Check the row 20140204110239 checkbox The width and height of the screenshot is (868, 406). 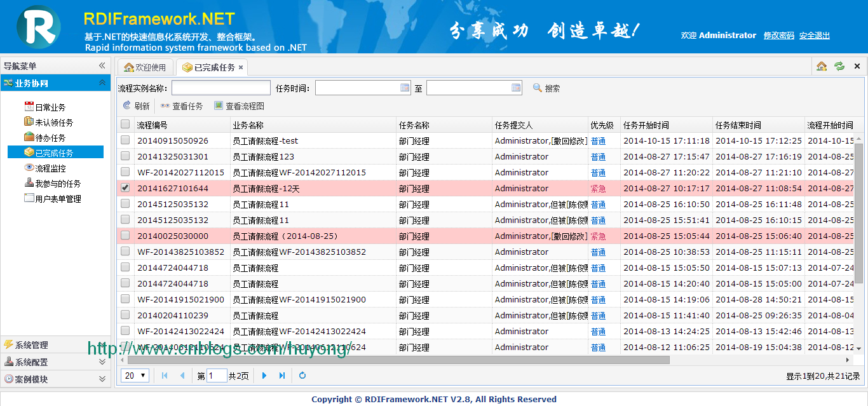(125, 315)
